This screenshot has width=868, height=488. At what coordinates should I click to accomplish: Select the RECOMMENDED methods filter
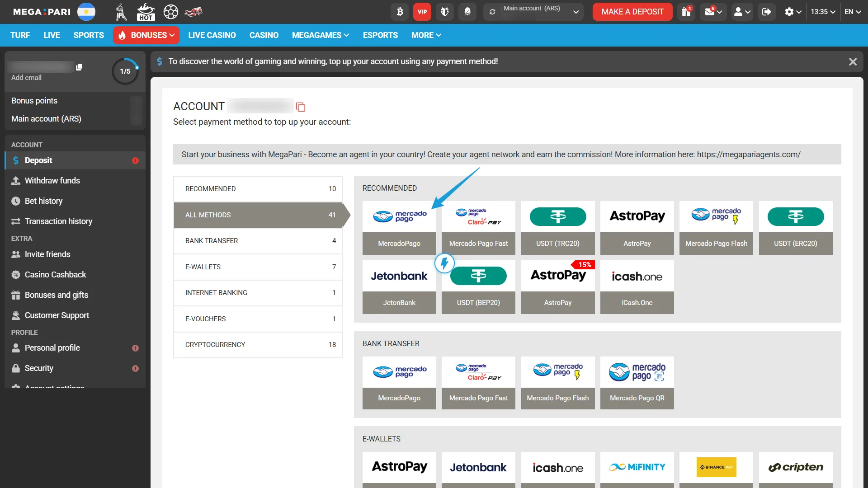pyautogui.click(x=258, y=189)
